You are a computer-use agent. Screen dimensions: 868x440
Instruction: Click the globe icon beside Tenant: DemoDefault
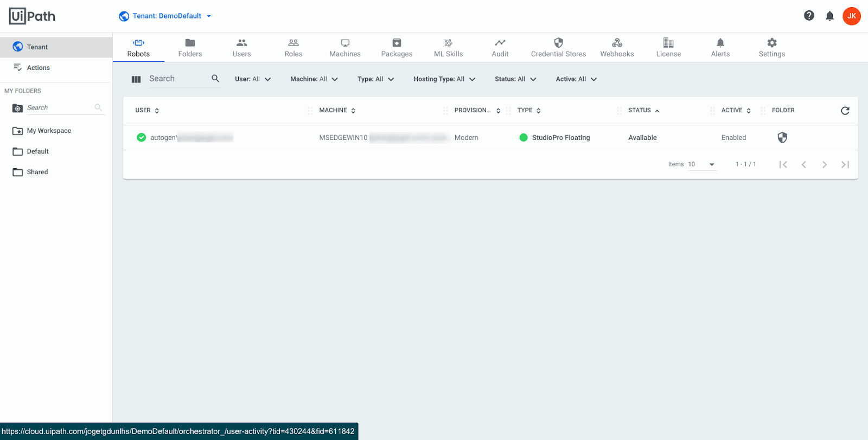click(x=124, y=16)
